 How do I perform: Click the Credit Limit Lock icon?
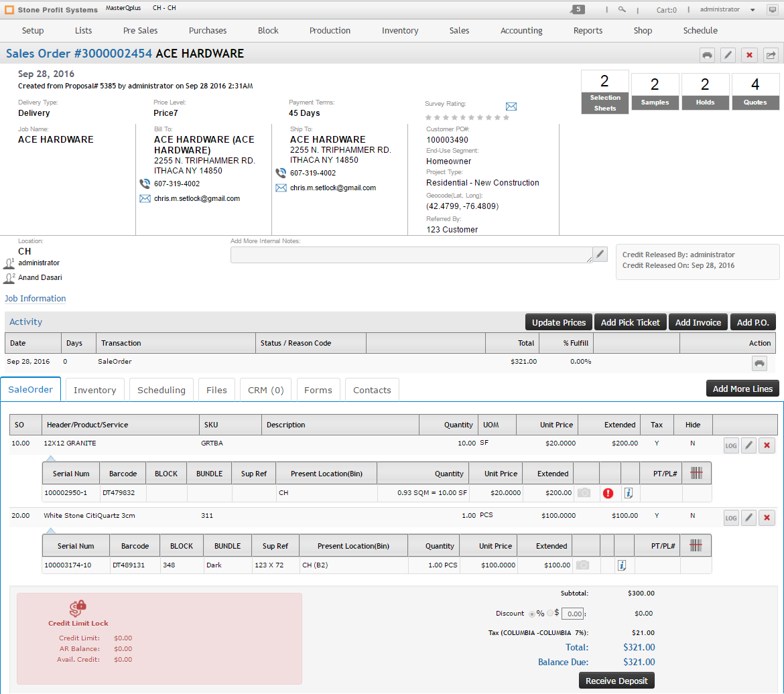click(x=78, y=608)
